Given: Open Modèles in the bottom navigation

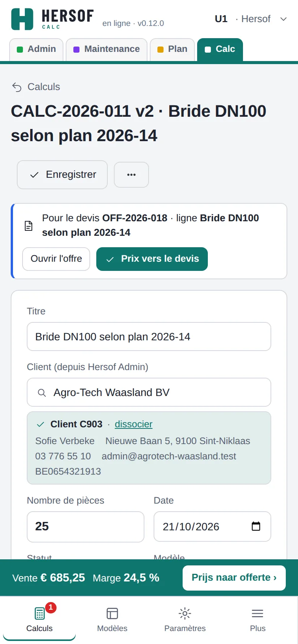Looking at the screenshot, I should coord(112,620).
